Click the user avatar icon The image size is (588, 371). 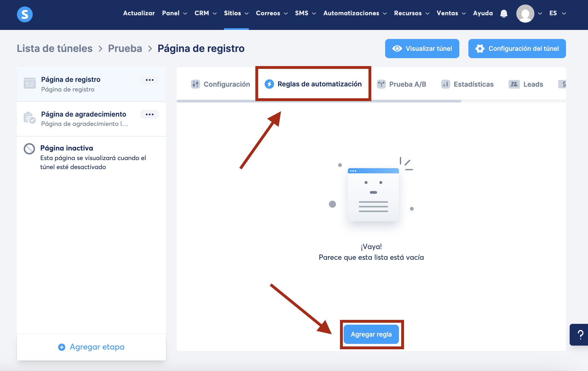(525, 14)
